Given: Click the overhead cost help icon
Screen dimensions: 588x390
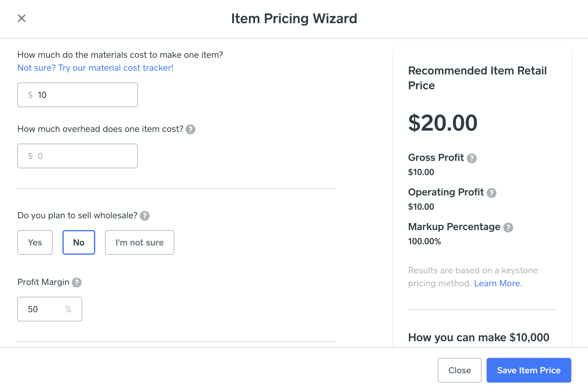Looking at the screenshot, I should pyautogui.click(x=190, y=129).
